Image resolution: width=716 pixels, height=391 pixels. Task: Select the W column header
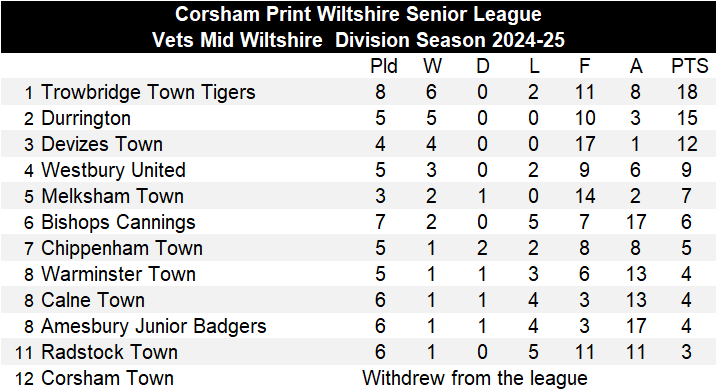click(432, 67)
